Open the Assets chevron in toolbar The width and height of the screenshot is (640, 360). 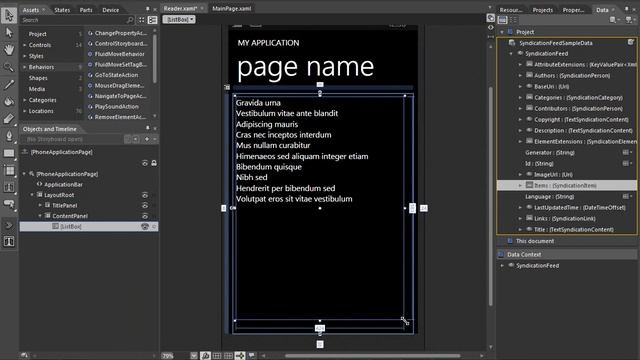pyautogui.click(x=9, y=225)
